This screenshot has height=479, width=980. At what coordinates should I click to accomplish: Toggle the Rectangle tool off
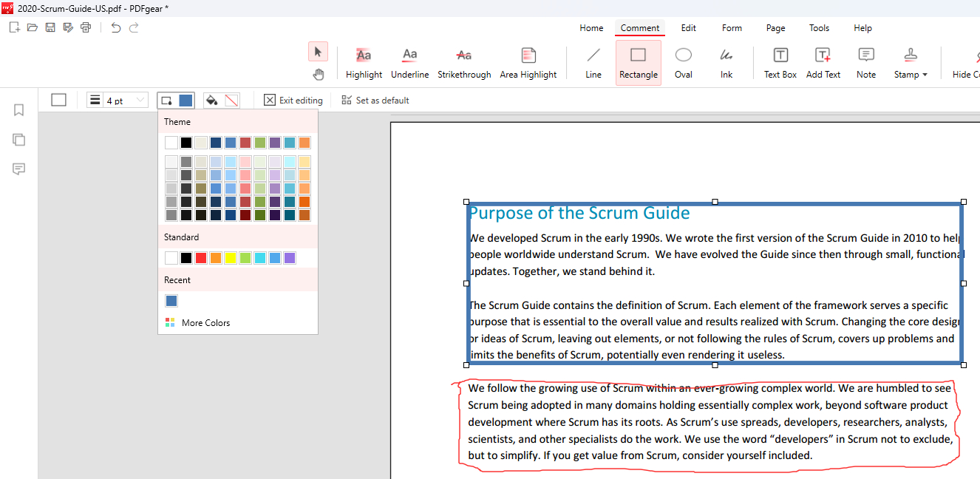638,63
